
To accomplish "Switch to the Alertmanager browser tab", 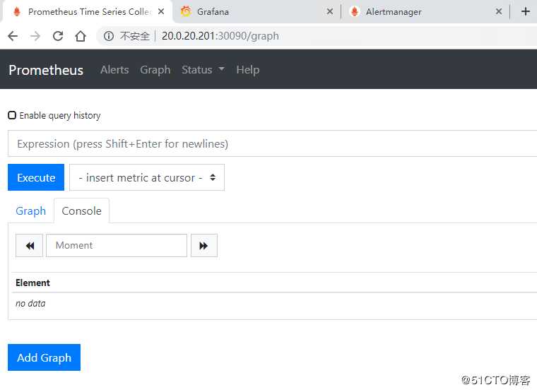I will (425, 11).
